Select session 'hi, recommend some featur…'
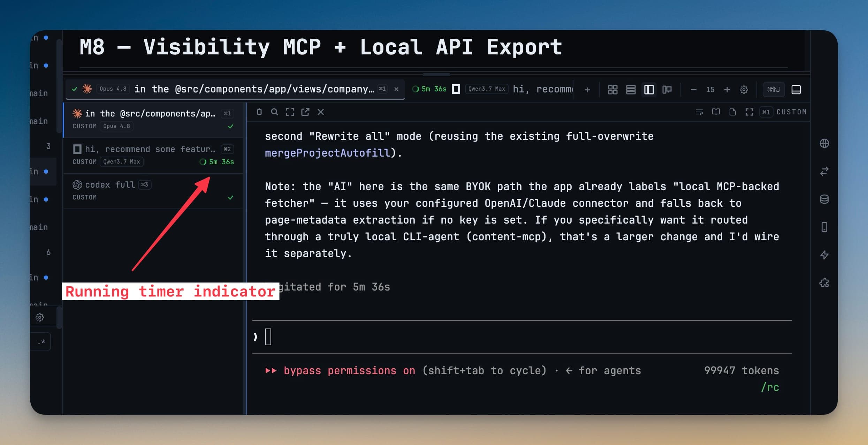The image size is (868, 445). tap(153, 155)
